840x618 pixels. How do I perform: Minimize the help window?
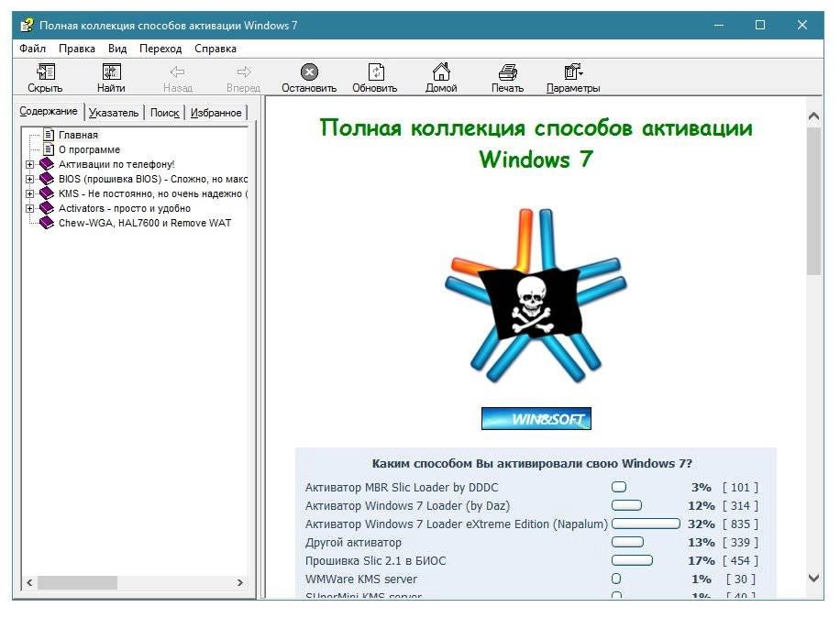[719, 25]
